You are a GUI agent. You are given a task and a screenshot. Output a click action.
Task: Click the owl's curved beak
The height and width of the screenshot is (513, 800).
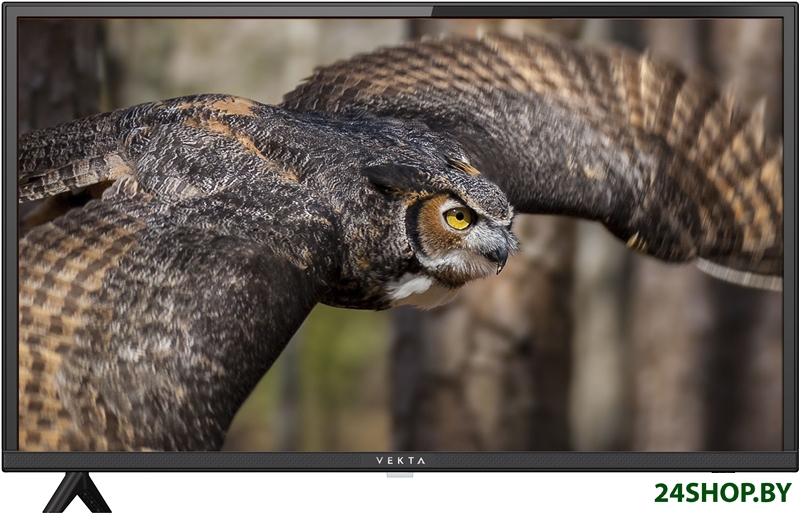point(499,255)
